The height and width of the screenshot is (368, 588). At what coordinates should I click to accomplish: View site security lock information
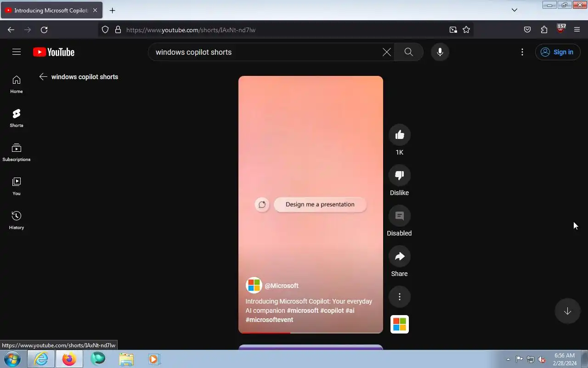118,29
